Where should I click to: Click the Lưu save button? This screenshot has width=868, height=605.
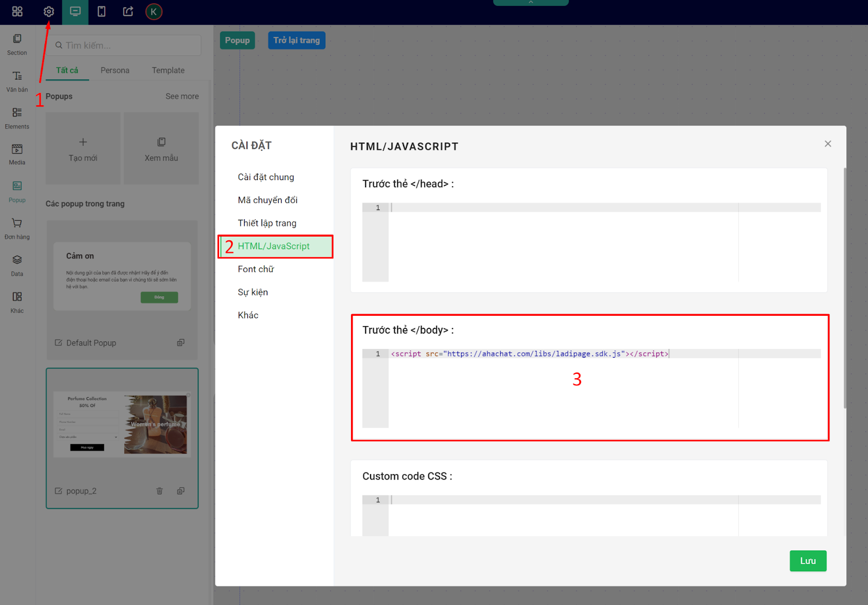coord(808,561)
